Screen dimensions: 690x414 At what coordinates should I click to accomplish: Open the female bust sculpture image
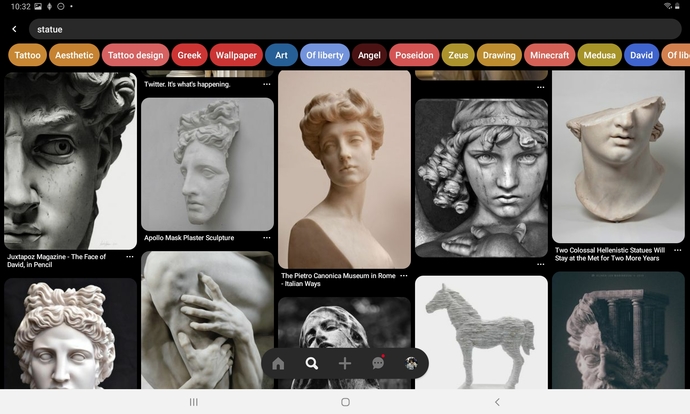[x=345, y=169]
